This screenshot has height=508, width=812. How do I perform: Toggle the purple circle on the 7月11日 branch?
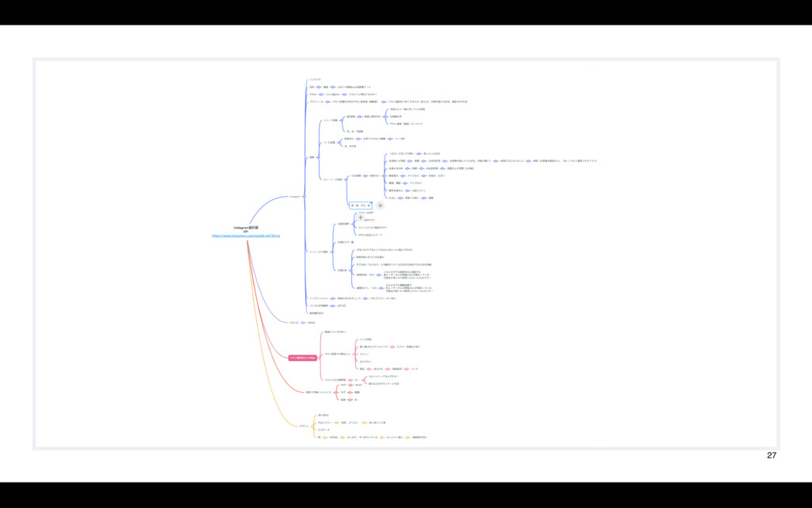pyautogui.click(x=302, y=323)
